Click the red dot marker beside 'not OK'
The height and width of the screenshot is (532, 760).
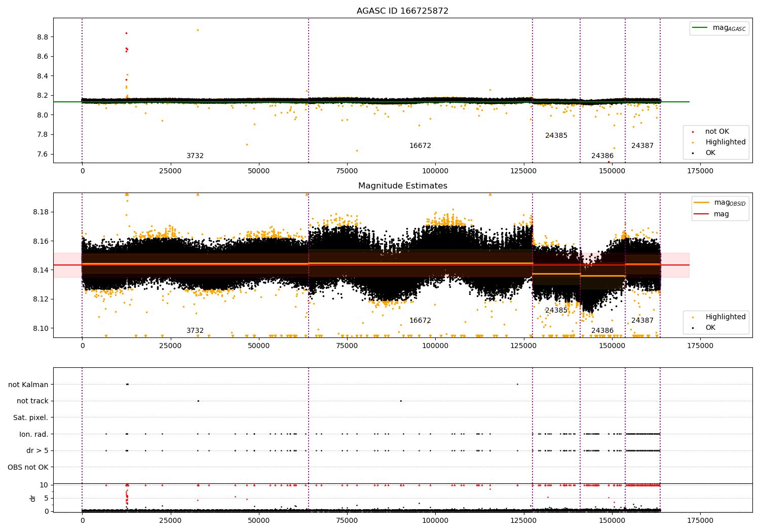coord(693,132)
